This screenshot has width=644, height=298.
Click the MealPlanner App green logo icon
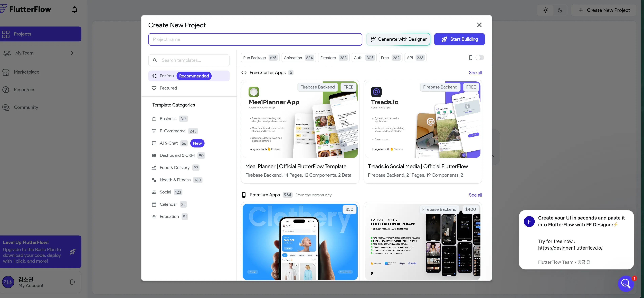(x=254, y=92)
